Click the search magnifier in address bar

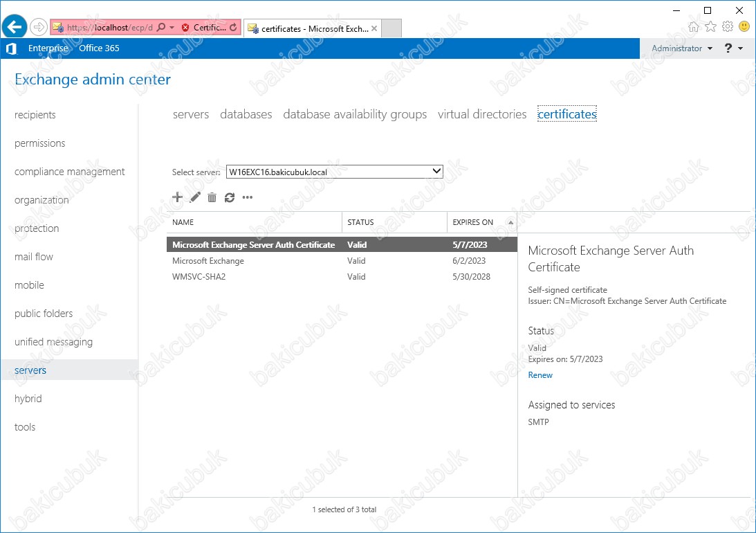click(161, 28)
